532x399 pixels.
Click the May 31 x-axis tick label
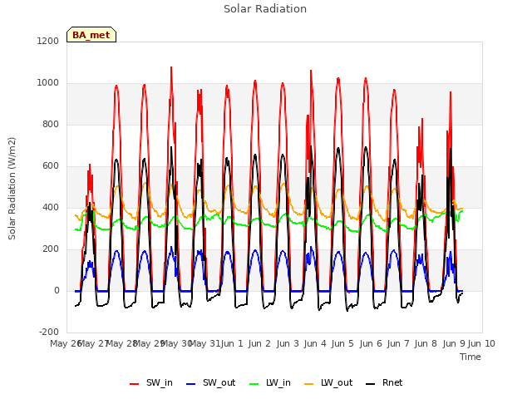pos(204,343)
